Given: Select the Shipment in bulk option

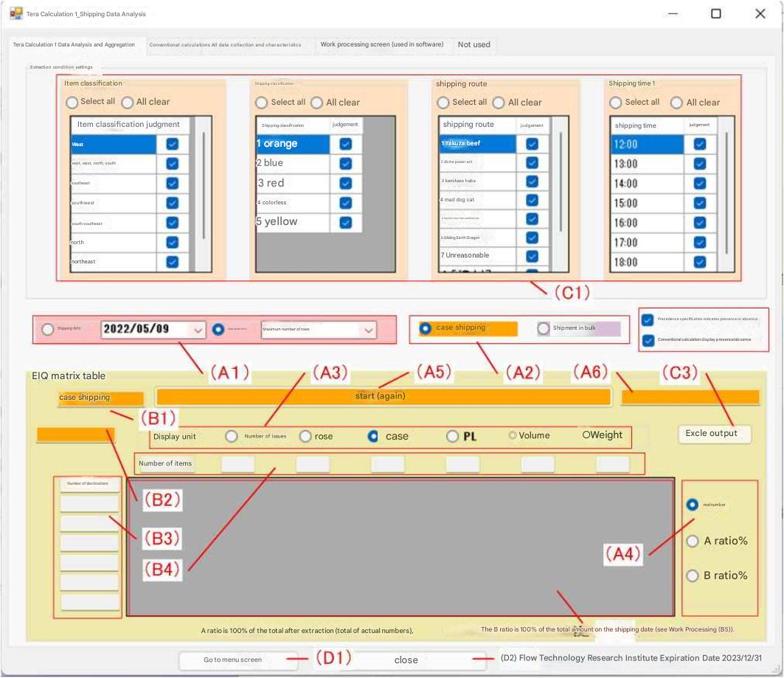Looking at the screenshot, I should tap(544, 328).
